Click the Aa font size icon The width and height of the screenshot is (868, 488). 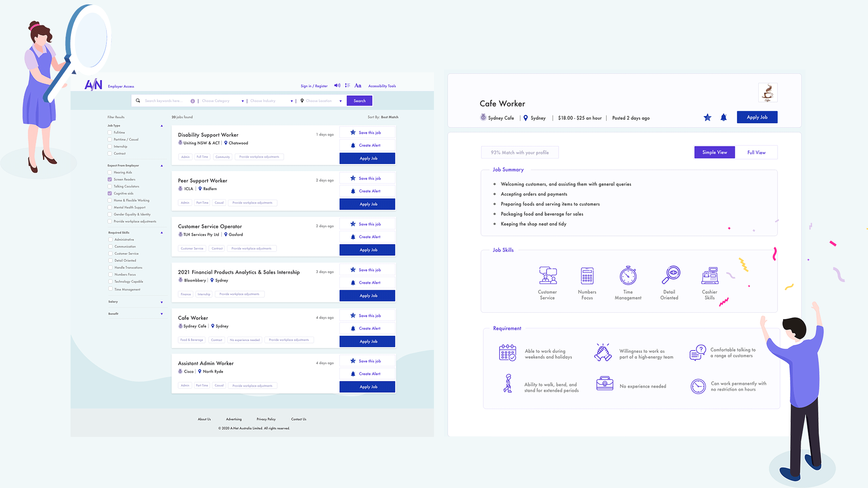pos(358,85)
